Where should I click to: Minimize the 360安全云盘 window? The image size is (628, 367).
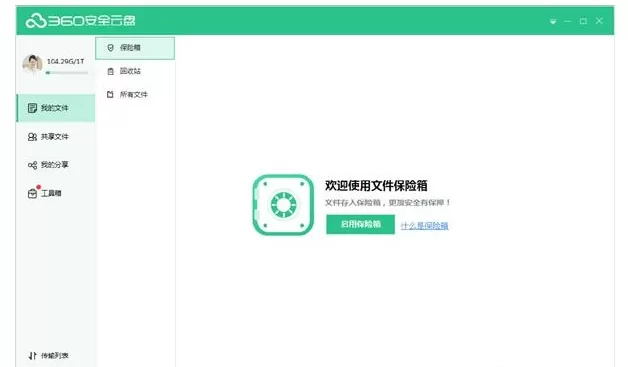coord(568,21)
